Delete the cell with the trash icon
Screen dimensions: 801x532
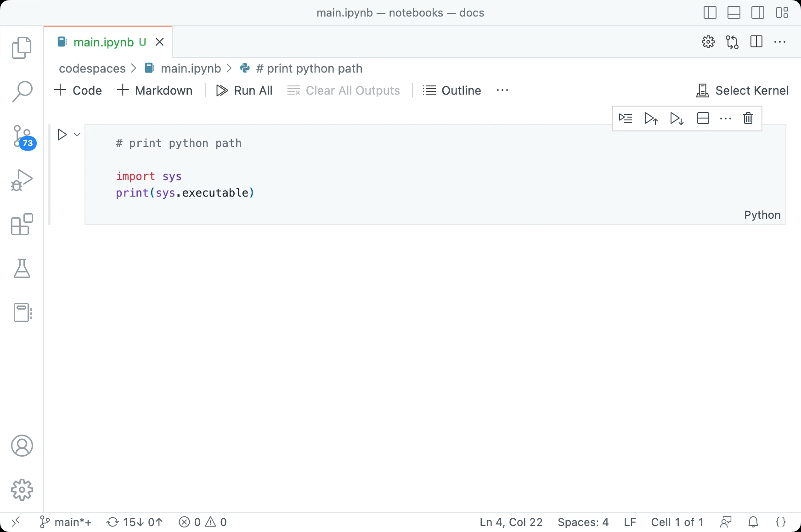coord(748,118)
